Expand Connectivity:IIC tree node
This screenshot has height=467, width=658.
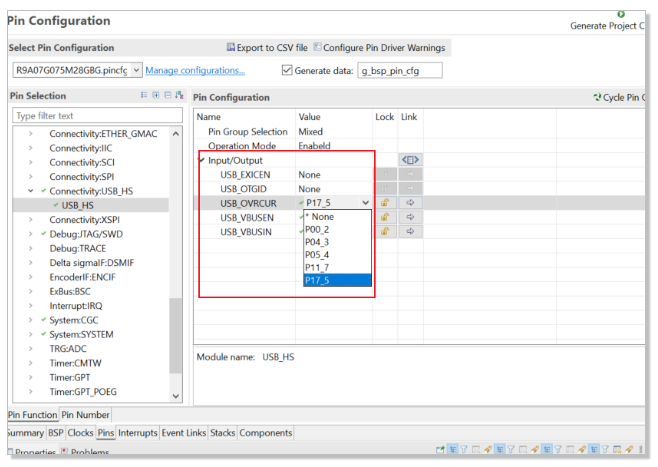coord(30,148)
